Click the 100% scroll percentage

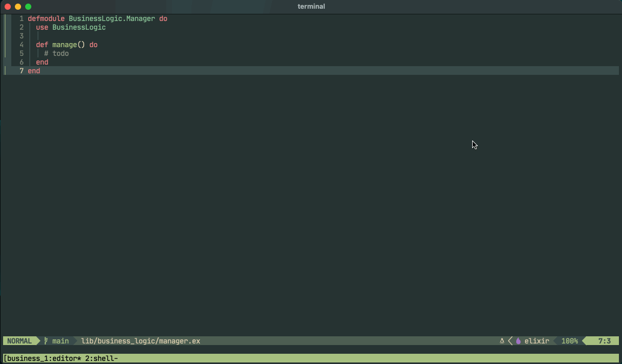coord(570,341)
